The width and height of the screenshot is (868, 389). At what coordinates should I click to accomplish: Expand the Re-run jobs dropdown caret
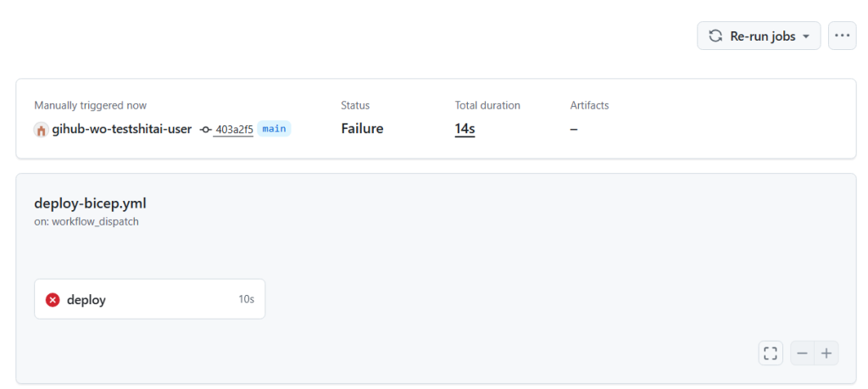tap(806, 36)
